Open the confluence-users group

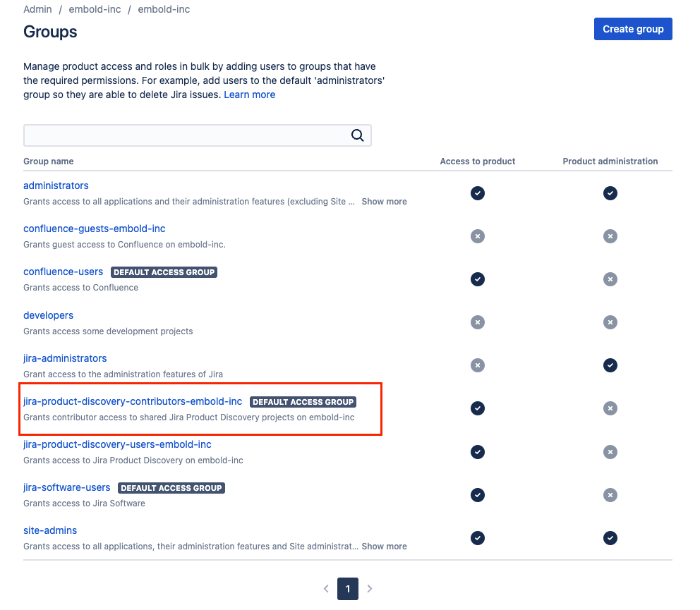pyautogui.click(x=63, y=272)
